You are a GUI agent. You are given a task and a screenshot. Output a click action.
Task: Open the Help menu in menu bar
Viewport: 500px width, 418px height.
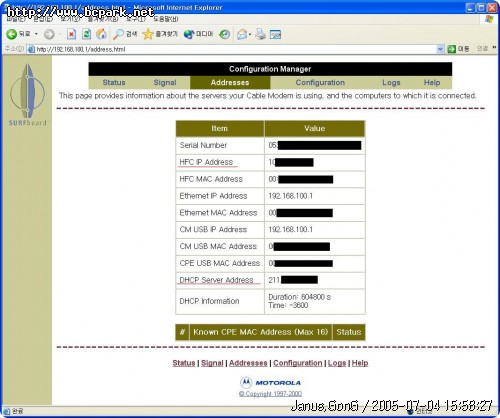(x=165, y=19)
